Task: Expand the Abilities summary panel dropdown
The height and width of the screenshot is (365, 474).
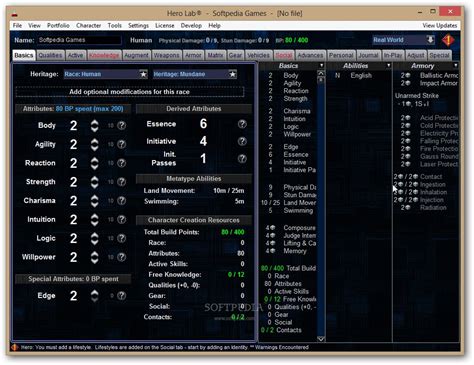Action: pos(388,66)
